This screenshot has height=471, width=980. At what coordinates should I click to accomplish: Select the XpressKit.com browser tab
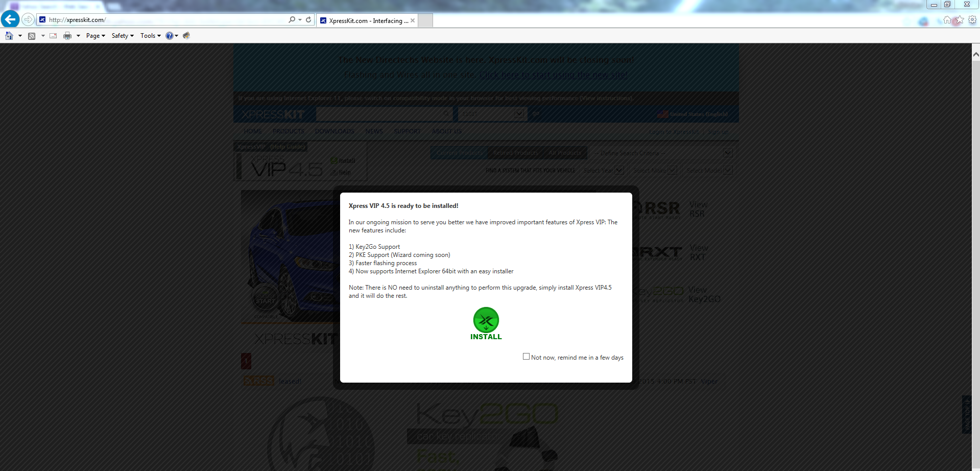[x=365, y=20]
